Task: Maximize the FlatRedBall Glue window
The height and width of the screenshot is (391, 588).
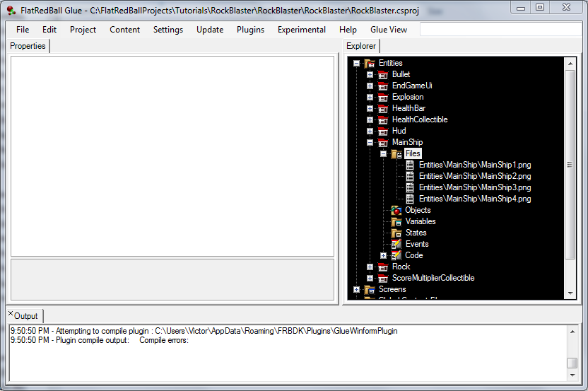Action: [x=540, y=8]
